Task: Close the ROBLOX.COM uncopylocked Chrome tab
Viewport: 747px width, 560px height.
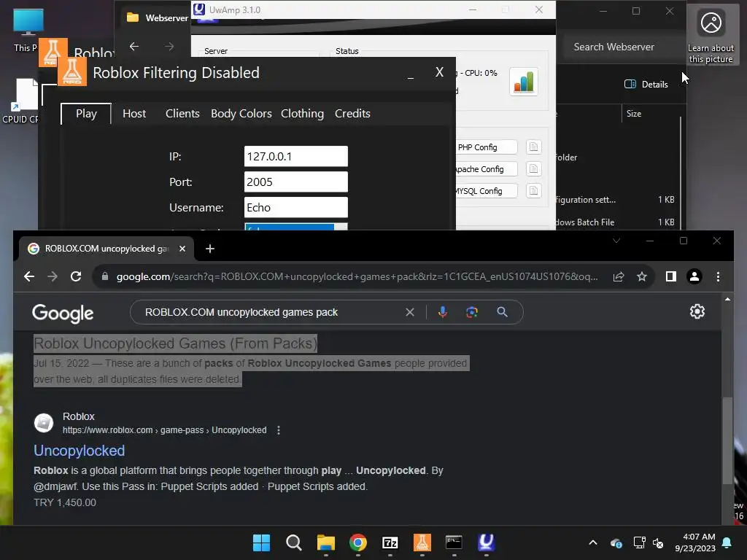Action: [x=182, y=249]
